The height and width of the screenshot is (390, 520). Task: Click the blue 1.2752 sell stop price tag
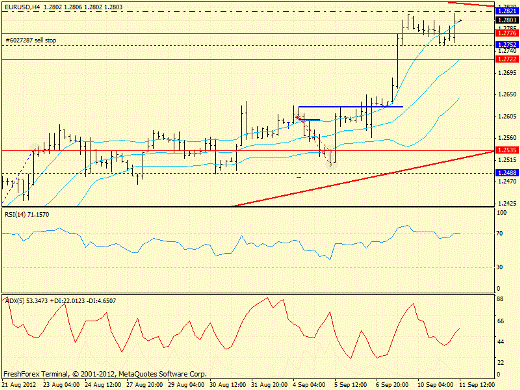pyautogui.click(x=507, y=45)
